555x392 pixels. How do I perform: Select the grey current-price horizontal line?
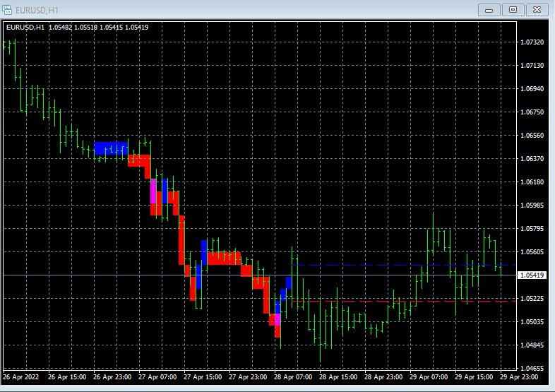pos(260,275)
